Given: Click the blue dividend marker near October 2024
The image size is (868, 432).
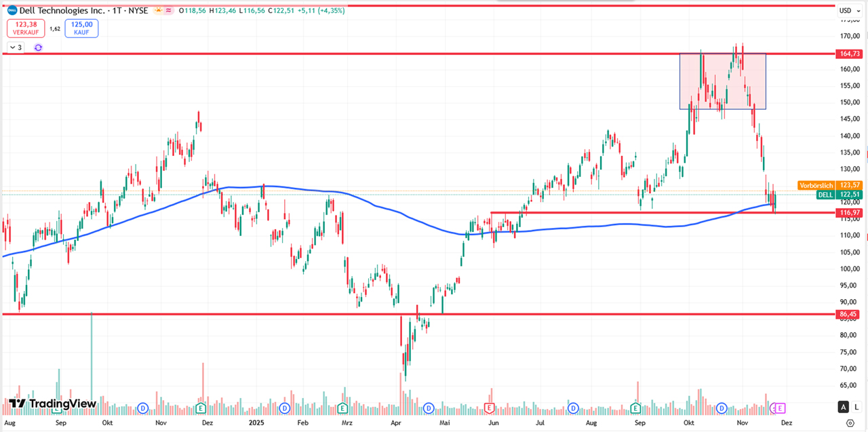Looking at the screenshot, I should click(x=142, y=408).
